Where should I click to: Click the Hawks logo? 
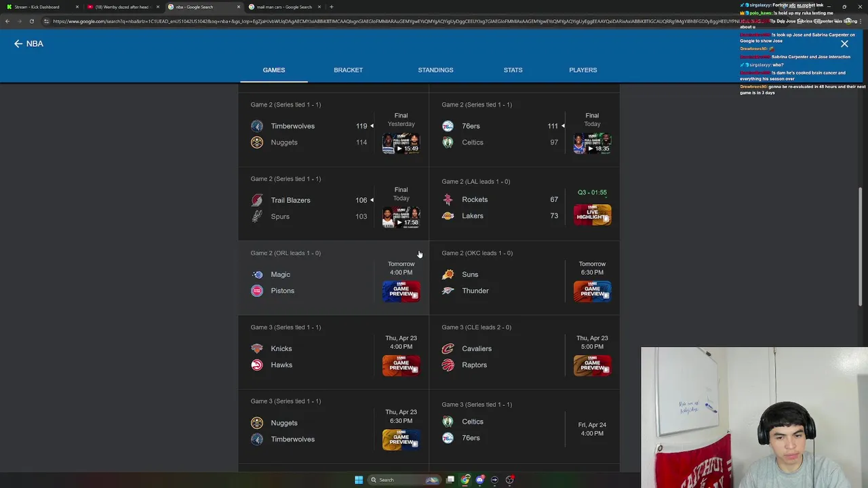(256, 365)
